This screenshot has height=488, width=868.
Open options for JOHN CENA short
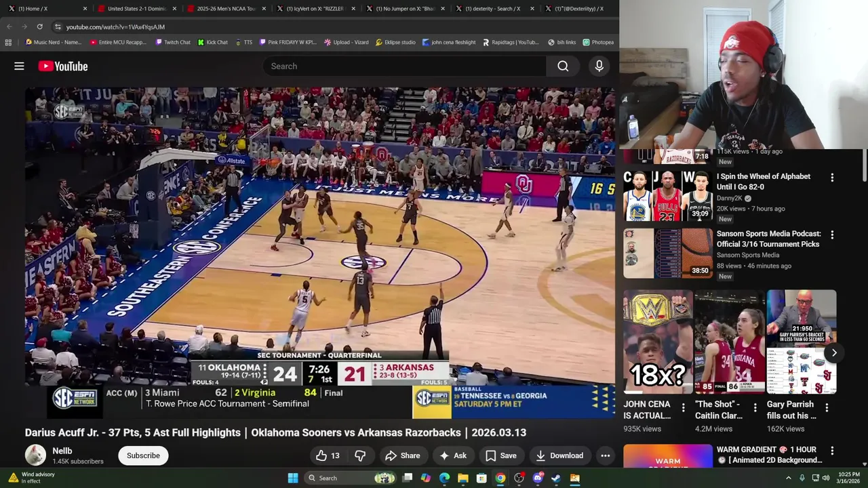point(683,407)
